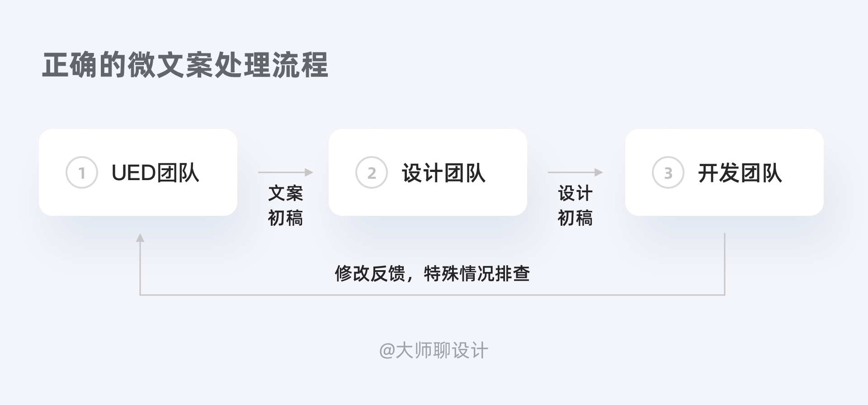Click the vertical line descending below 开发团队 card
The height and width of the screenshot is (405, 868).
tap(725, 262)
